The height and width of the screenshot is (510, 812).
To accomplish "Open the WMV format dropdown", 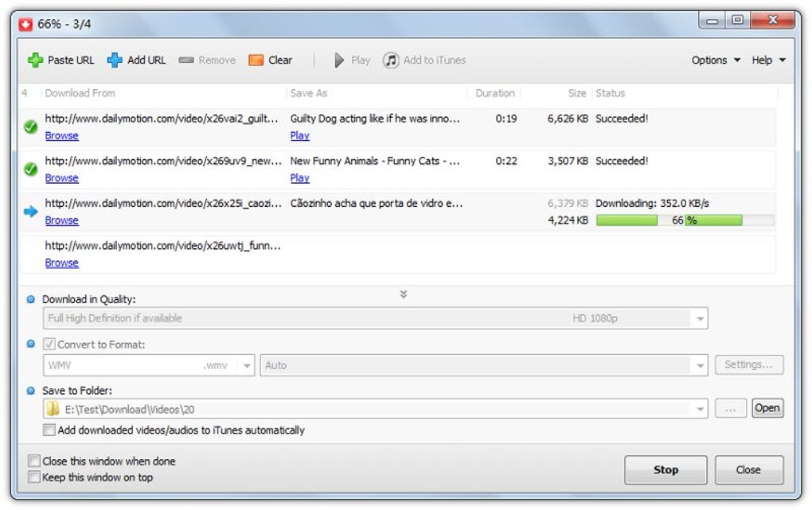I will tap(149, 365).
